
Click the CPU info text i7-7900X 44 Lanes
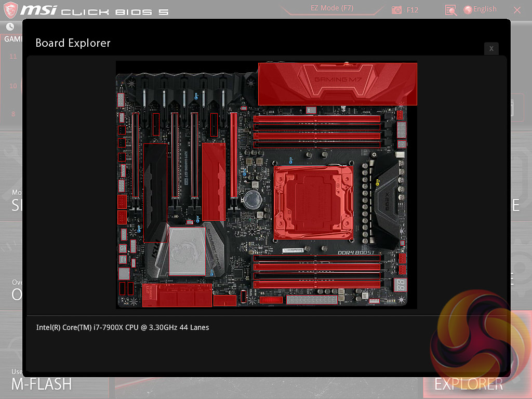123,327
